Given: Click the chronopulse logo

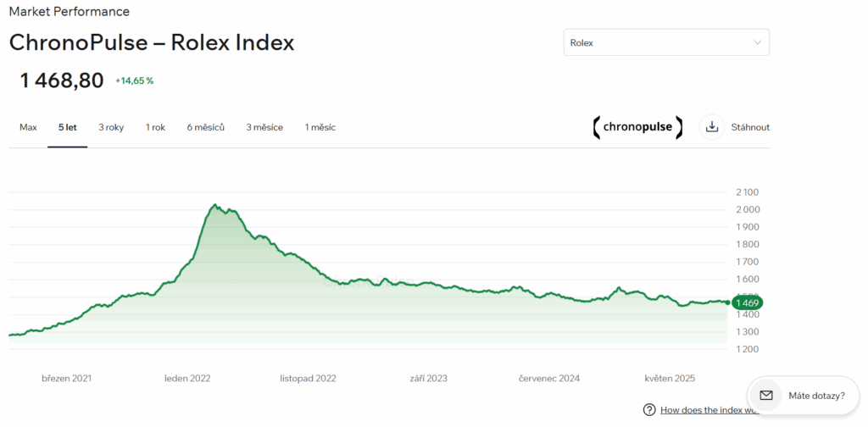Looking at the screenshot, I should (637, 127).
